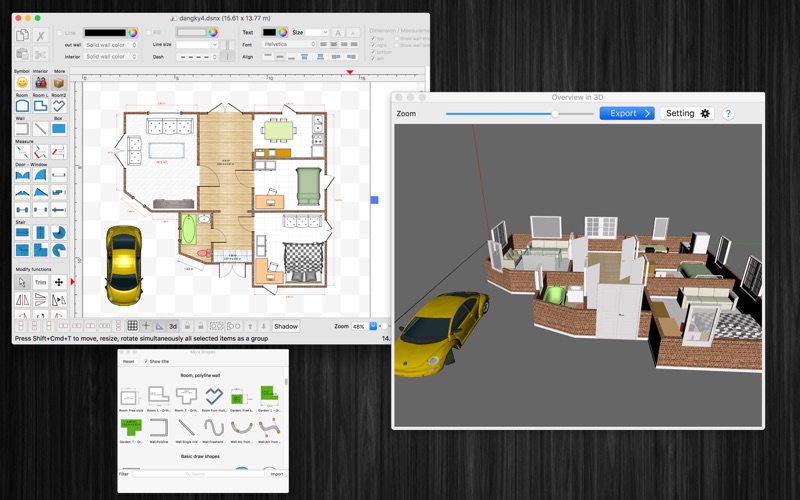The image size is (800, 500).
Task: Select the yellow car in floor plan
Action: [x=123, y=265]
